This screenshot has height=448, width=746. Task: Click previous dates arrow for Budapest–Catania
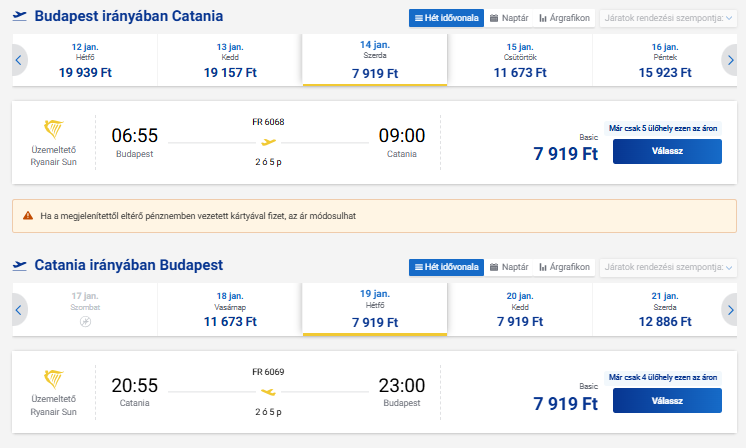18,61
